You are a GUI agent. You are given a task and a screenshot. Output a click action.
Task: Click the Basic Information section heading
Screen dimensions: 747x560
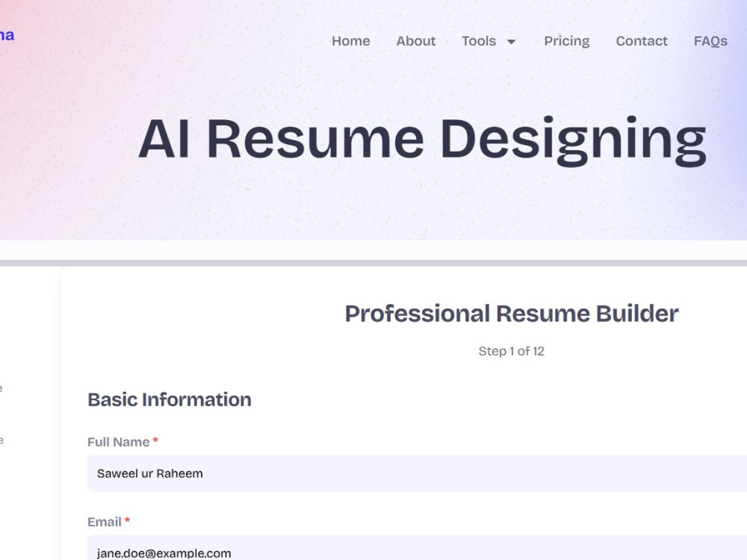170,399
